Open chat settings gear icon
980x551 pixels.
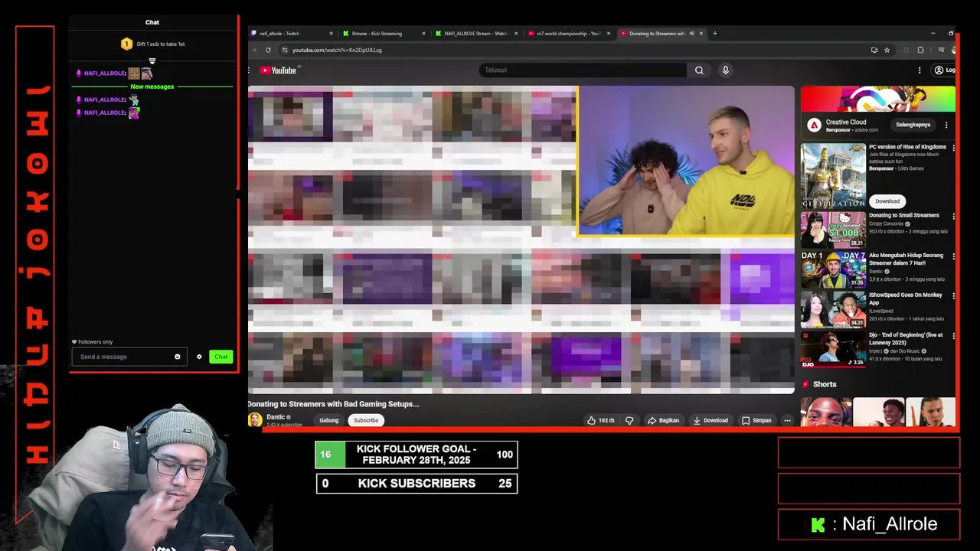point(199,357)
